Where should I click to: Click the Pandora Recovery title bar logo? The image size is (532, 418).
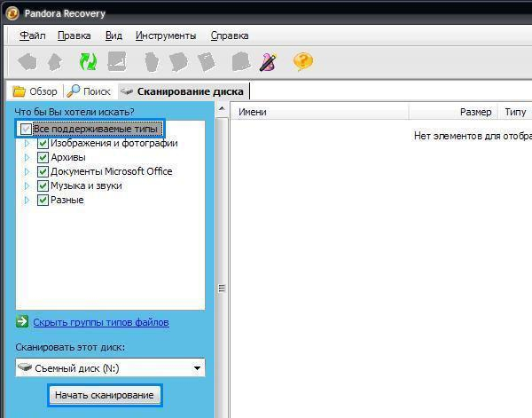click(x=12, y=13)
